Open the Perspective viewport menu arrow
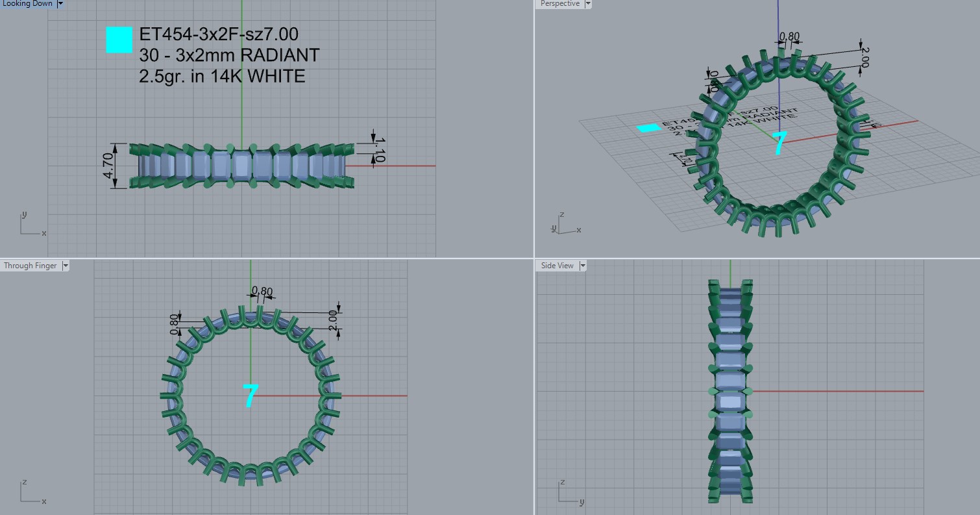This screenshot has width=980, height=515. 588,4
